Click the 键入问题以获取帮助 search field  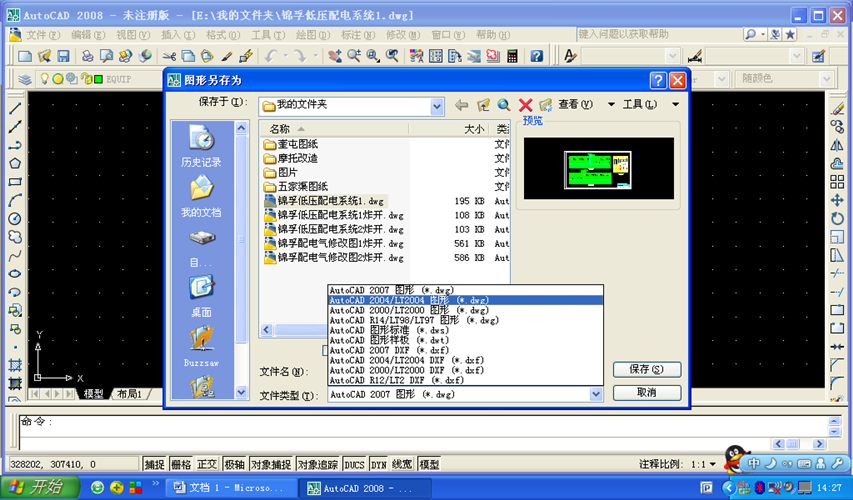pyautogui.click(x=659, y=34)
